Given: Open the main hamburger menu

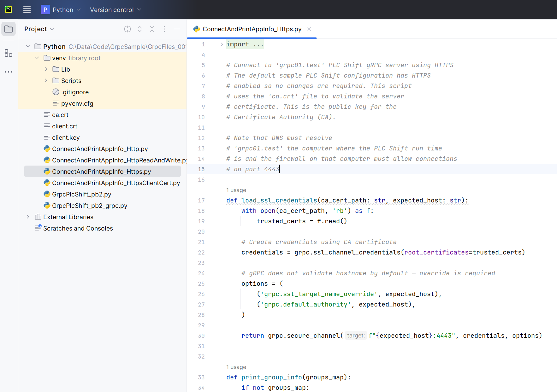Looking at the screenshot, I should pyautogui.click(x=27, y=10).
